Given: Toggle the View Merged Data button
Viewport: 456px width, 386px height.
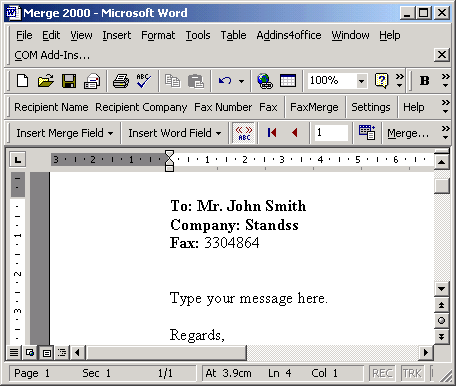Looking at the screenshot, I should [x=244, y=133].
